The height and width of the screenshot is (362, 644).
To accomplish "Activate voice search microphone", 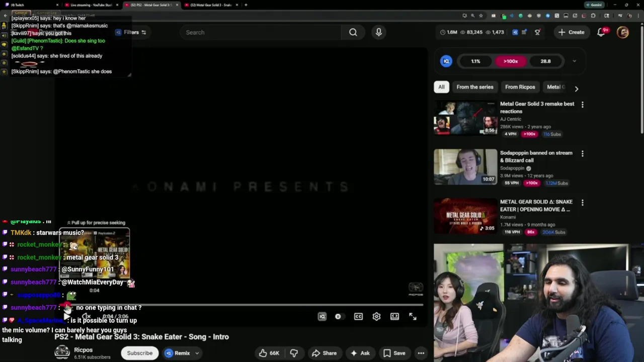I will coord(379,32).
